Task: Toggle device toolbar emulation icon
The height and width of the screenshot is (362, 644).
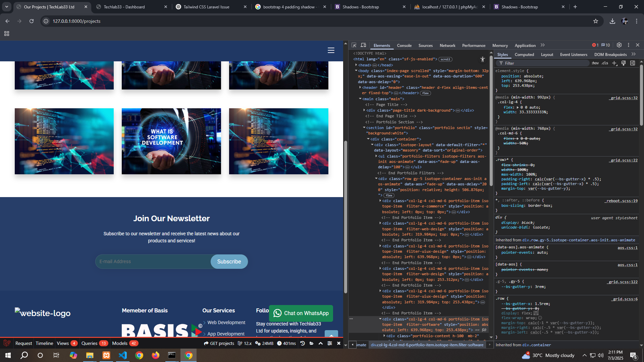Action: pyautogui.click(x=363, y=45)
